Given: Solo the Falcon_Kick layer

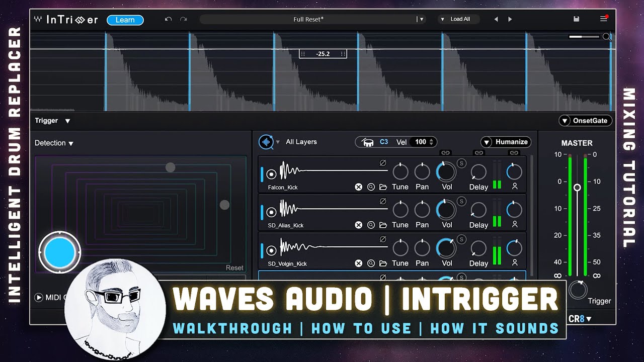Looking at the screenshot, I should 461,163.
